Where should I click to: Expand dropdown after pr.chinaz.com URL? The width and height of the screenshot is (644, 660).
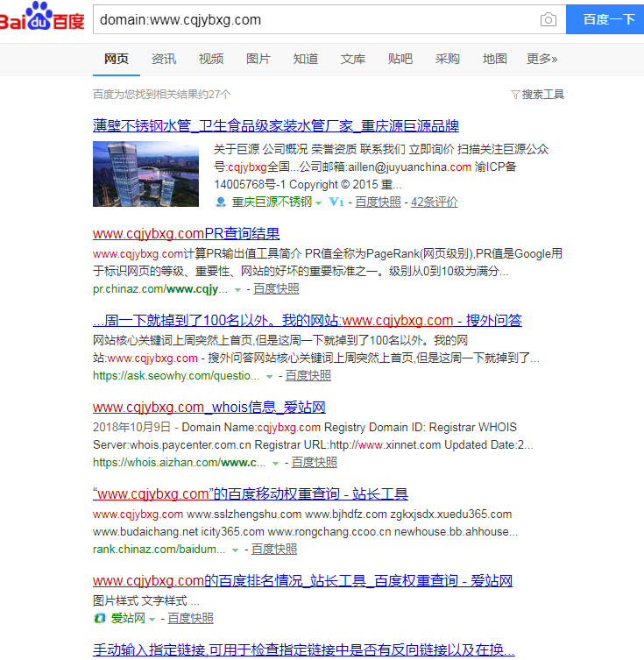coord(237,289)
